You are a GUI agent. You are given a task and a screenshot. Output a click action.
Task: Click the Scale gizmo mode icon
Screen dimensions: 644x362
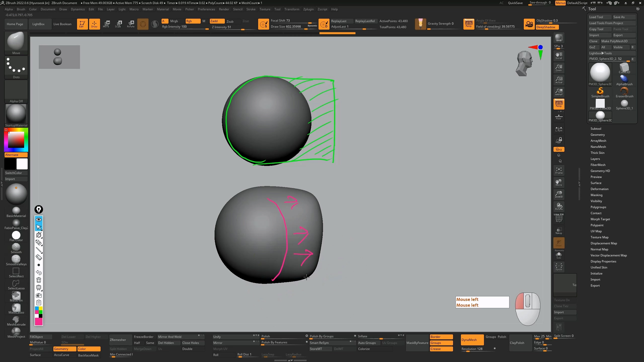pyautogui.click(x=118, y=24)
